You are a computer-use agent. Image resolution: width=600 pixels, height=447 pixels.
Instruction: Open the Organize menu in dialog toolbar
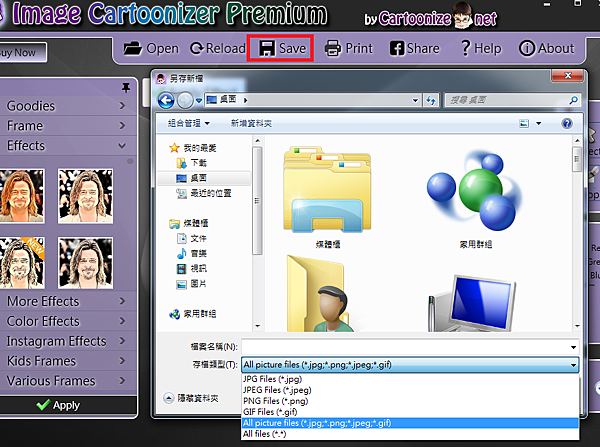coord(189,123)
